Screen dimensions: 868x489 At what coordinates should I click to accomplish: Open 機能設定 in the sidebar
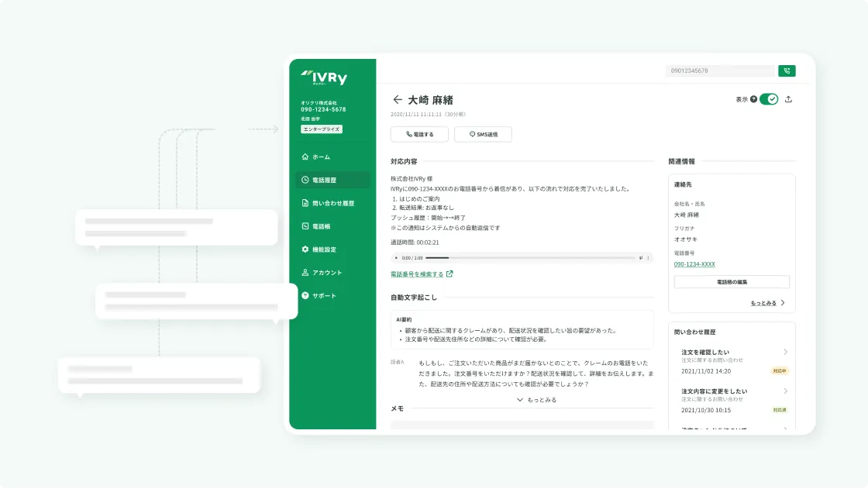tap(331, 250)
